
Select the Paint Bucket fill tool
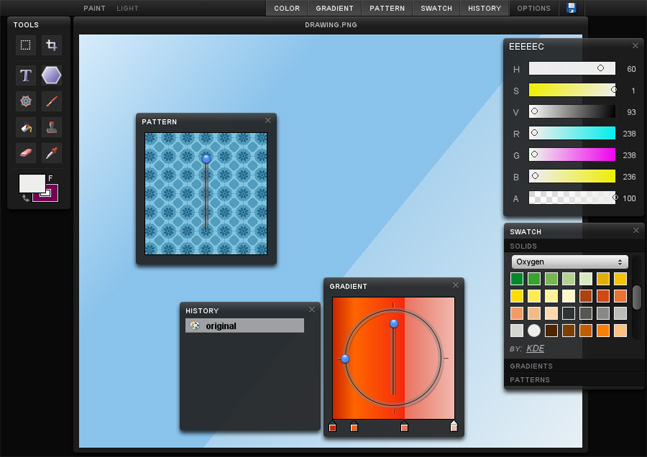click(26, 127)
